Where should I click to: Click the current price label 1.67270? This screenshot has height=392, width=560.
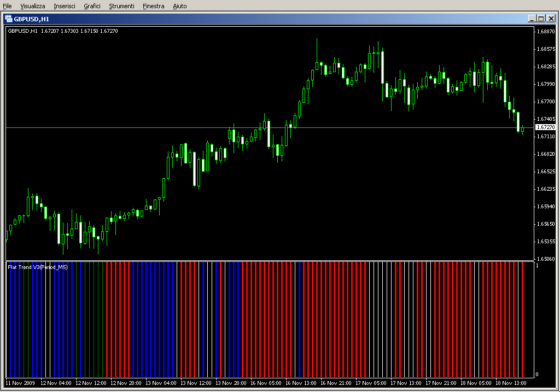545,127
